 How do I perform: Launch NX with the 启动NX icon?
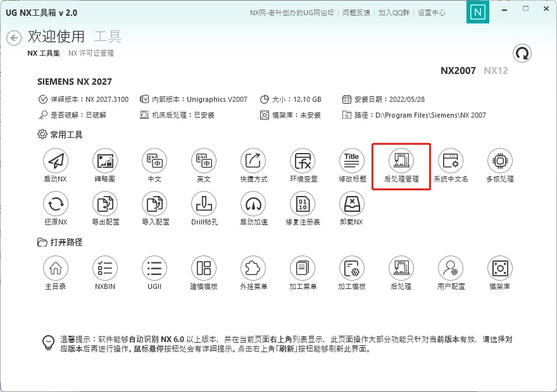tap(56, 161)
